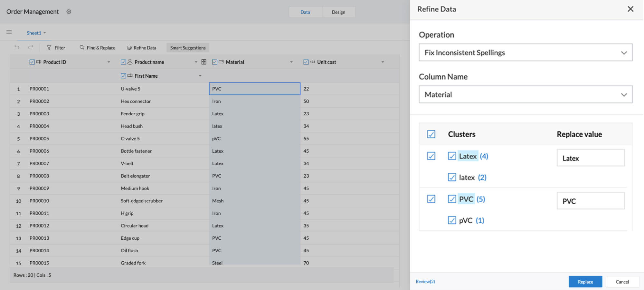Image resolution: width=644 pixels, height=290 pixels.
Task: Click the hamburger menu icon
Action: click(9, 32)
